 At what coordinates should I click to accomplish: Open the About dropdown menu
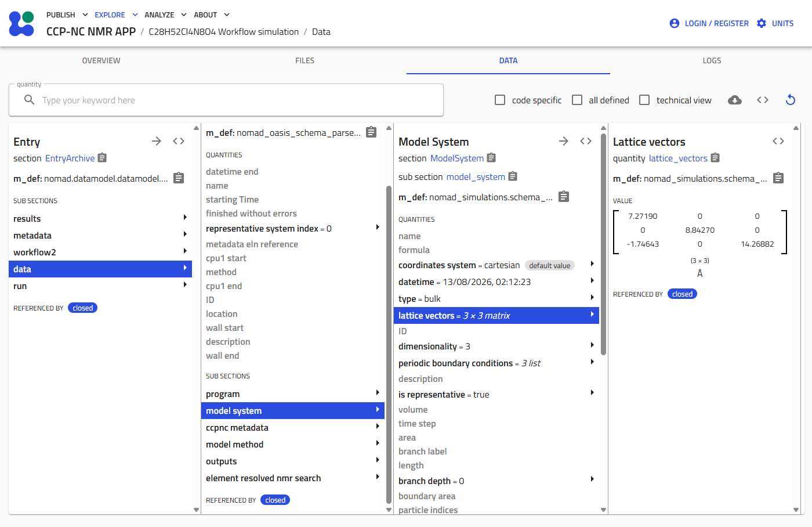click(212, 15)
